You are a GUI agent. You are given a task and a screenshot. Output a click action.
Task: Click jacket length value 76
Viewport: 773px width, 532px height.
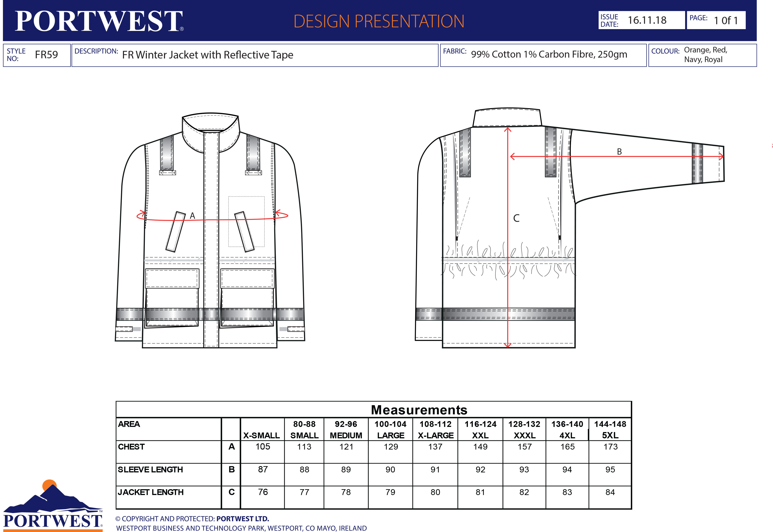pos(263,492)
